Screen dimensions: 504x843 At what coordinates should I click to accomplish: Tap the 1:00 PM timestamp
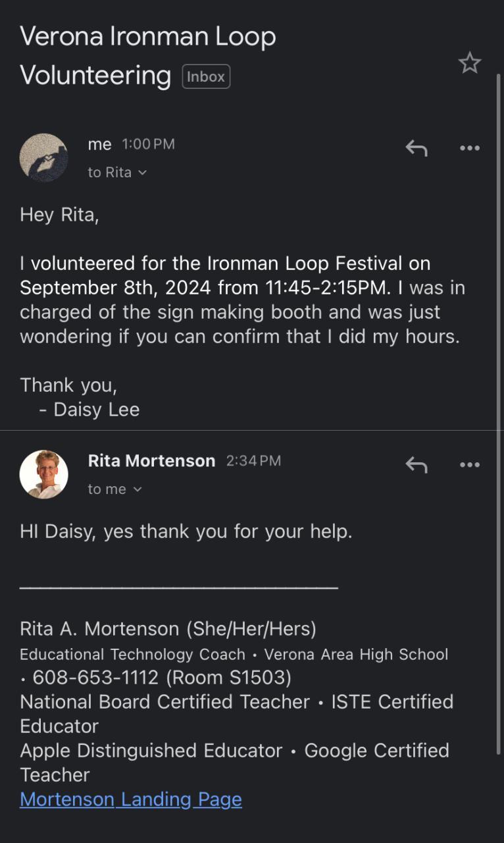149,144
